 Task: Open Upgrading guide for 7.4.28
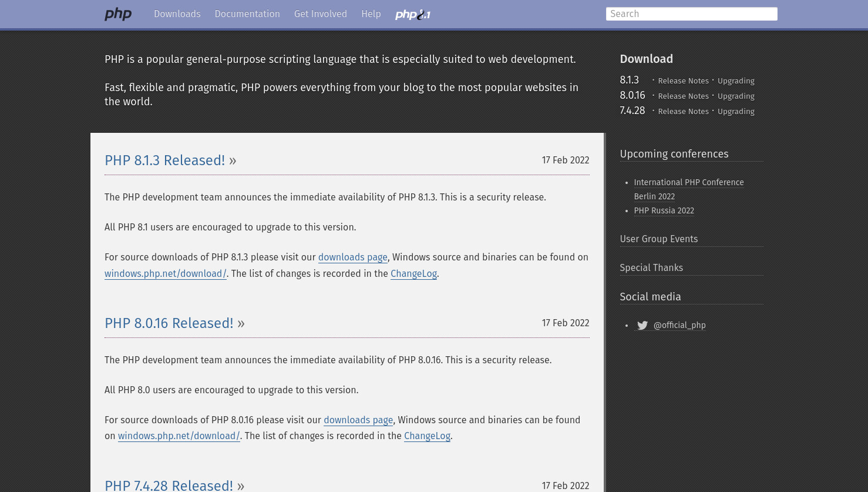point(736,112)
